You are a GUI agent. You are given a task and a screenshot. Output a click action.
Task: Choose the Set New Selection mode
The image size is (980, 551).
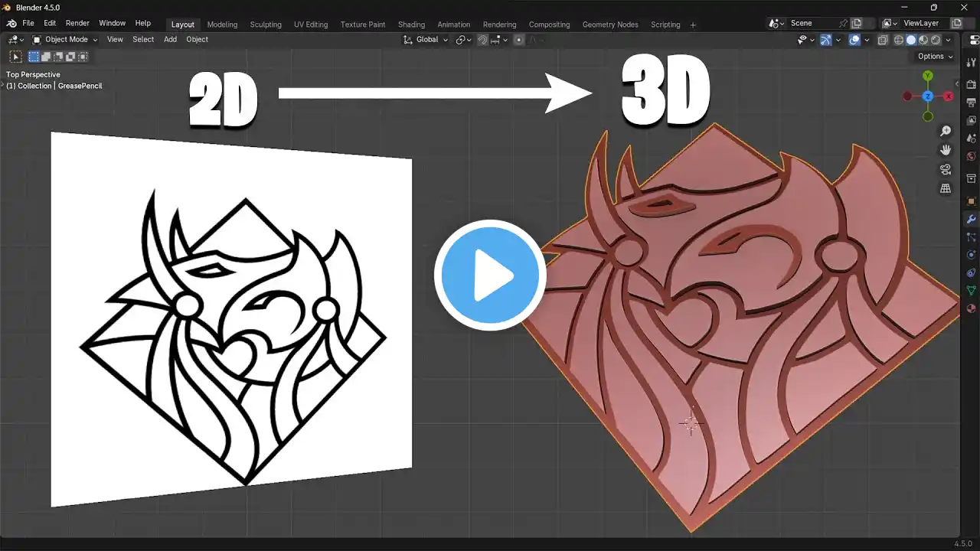tap(34, 57)
